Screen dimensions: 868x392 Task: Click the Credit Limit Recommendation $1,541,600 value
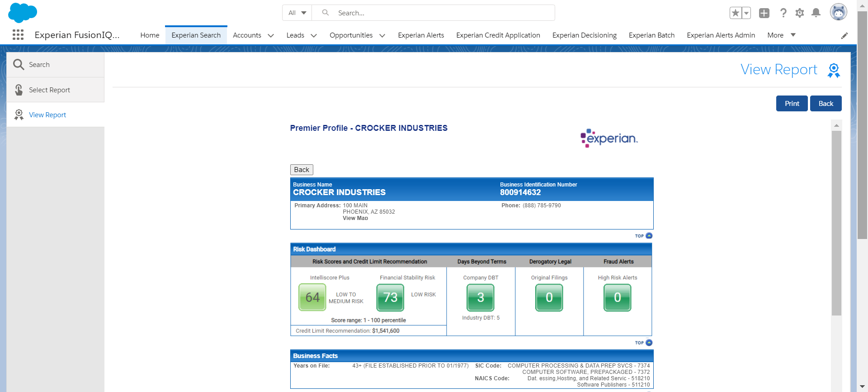[386, 331]
